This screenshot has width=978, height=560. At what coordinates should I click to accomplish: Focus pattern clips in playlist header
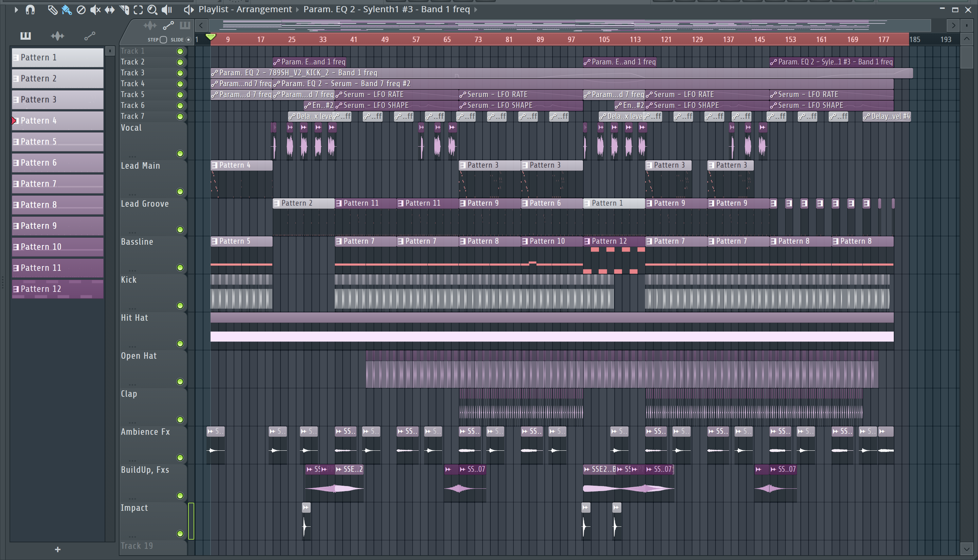pyautogui.click(x=185, y=26)
